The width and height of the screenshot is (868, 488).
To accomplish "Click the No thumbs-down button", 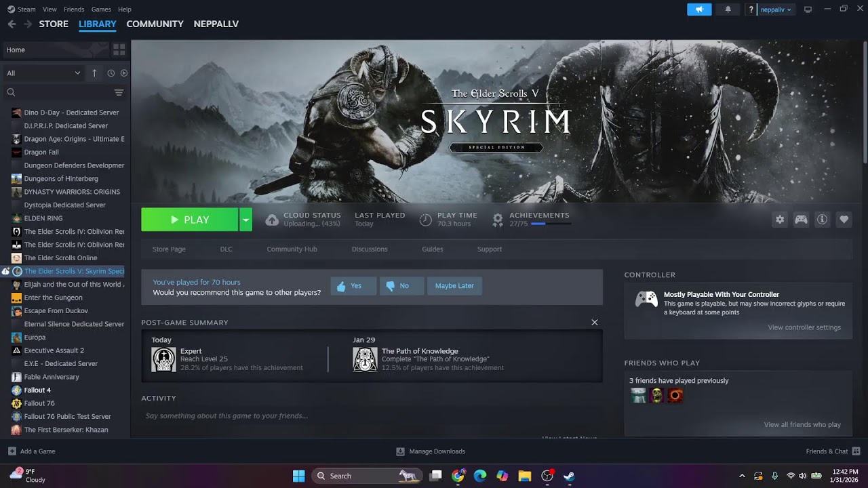I will pos(401,286).
